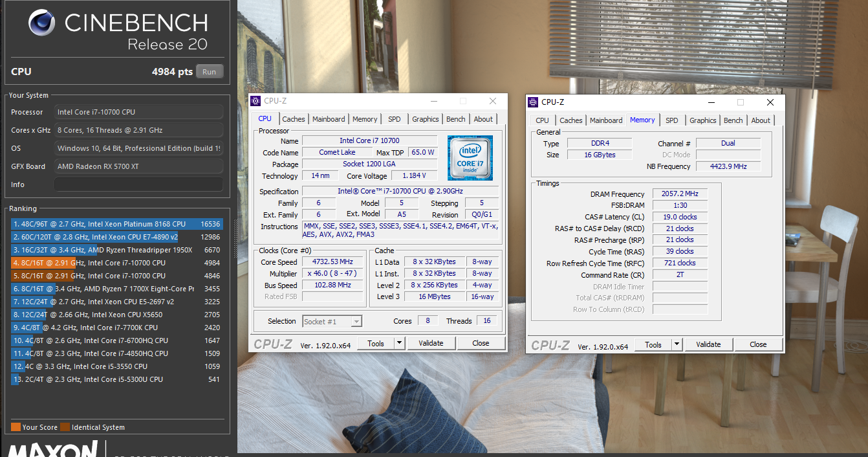Viewport: 868px width, 457px height.
Task: Select ranking row 11, Intel Core i7-4850HQ CPU
Action: [x=117, y=353]
